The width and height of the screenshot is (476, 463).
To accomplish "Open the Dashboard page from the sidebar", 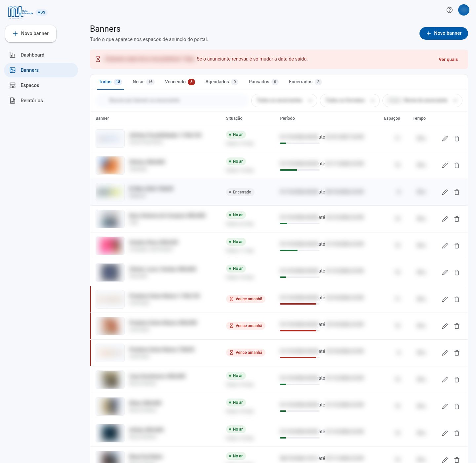I will [41, 55].
